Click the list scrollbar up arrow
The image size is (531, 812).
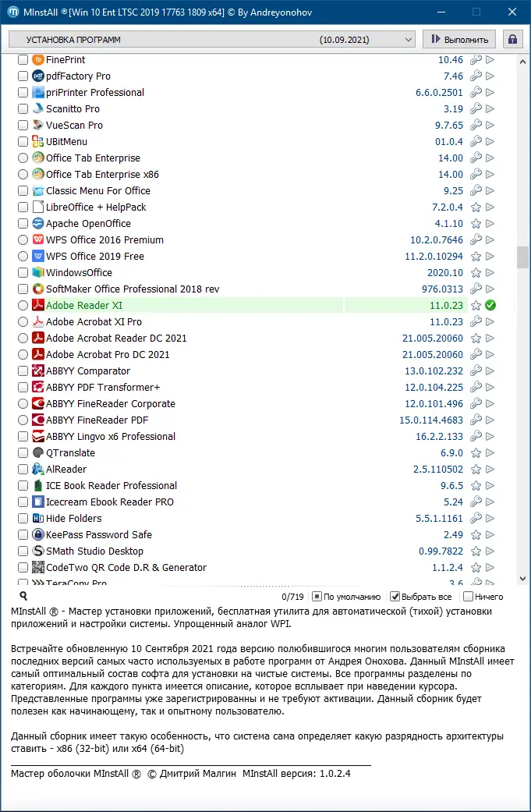click(522, 62)
